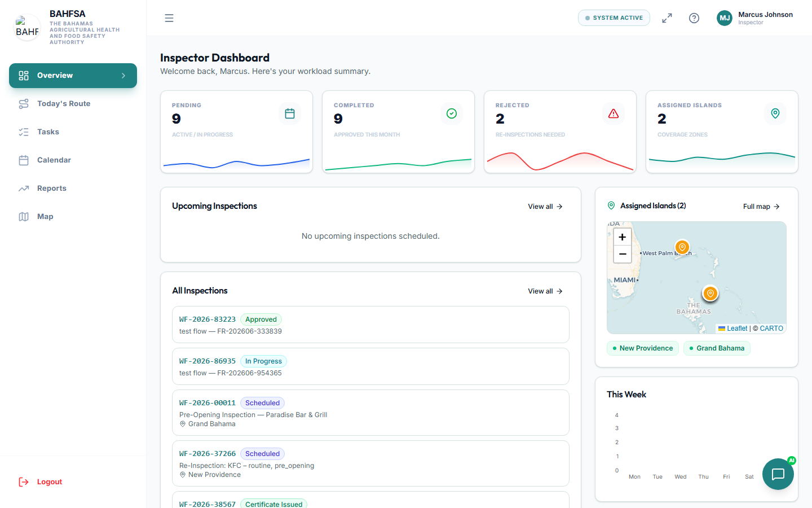Viewport: 812px width, 508px height.
Task: Go to the Tasks page
Action: [x=73, y=132]
